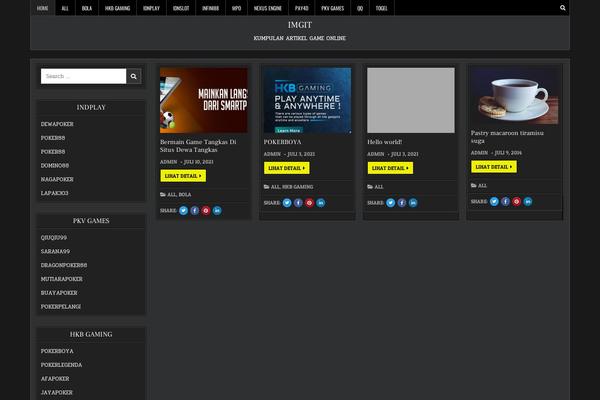Open AFAPOKER in the sidebar
Image resolution: width=600 pixels, height=400 pixels.
tap(55, 378)
